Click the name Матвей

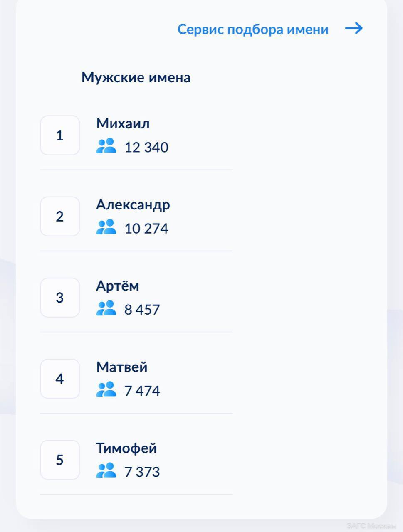point(122,367)
